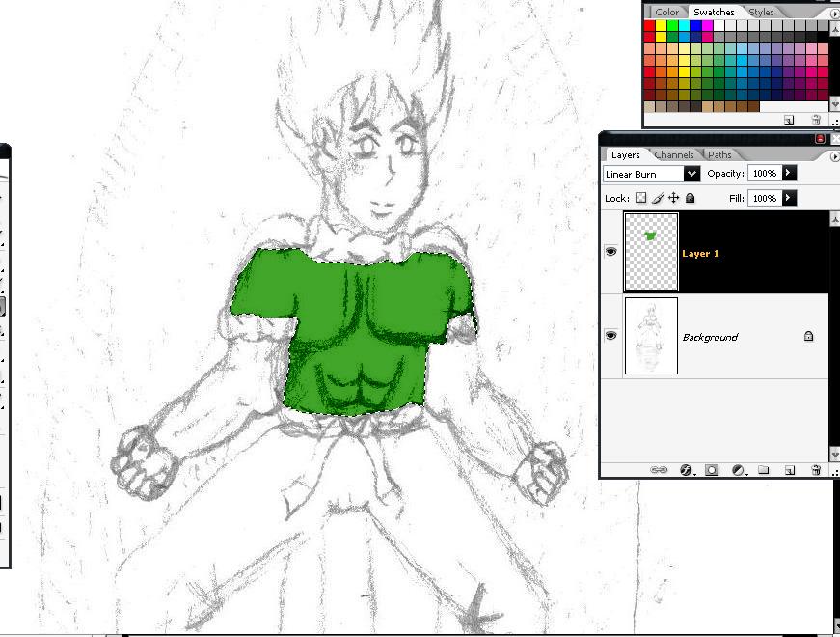Create a new adjustment layer
This screenshot has height=637, width=840.
tap(738, 470)
